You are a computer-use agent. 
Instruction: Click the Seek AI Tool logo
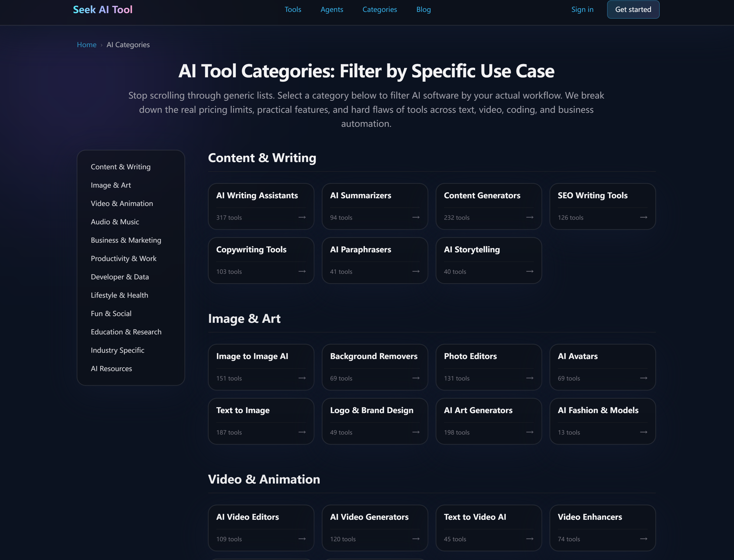(103, 9)
